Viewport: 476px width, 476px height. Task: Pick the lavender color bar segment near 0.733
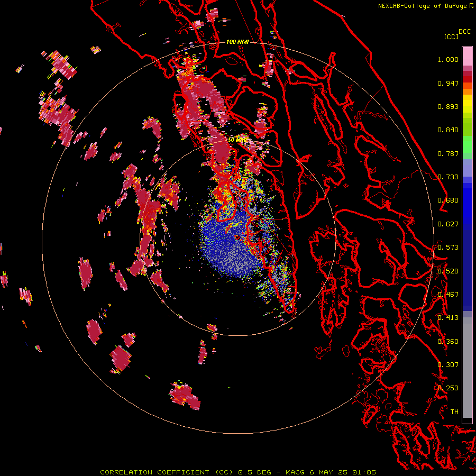[x=467, y=168]
